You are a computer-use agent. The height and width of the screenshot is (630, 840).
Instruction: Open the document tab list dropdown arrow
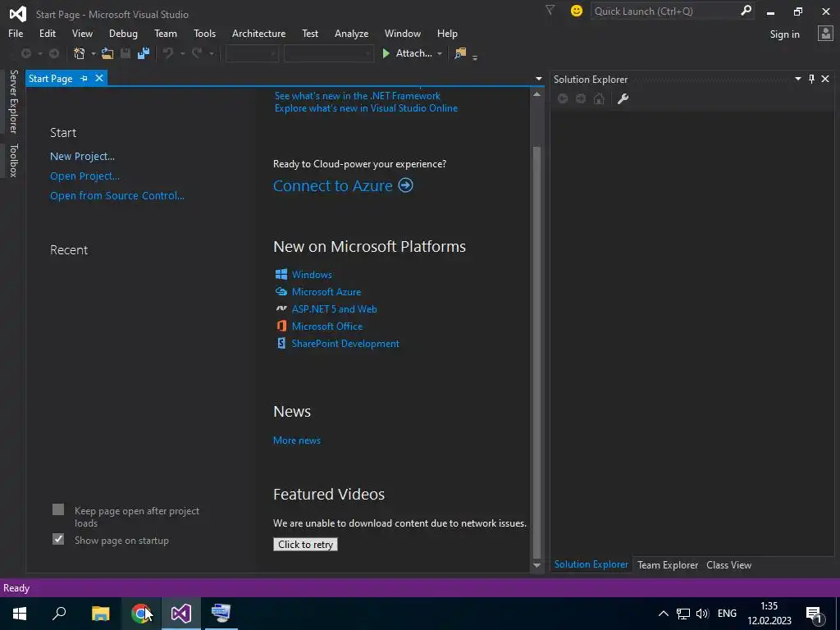pos(538,79)
